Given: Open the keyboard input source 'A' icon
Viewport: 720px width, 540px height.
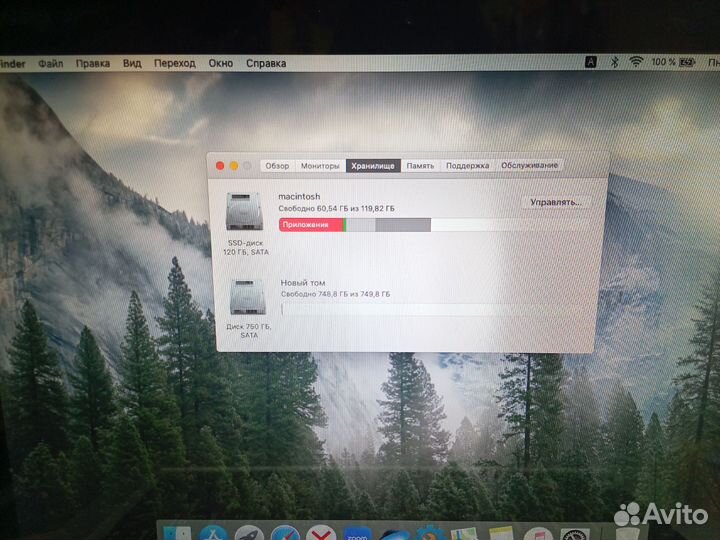Looking at the screenshot, I should [x=591, y=62].
